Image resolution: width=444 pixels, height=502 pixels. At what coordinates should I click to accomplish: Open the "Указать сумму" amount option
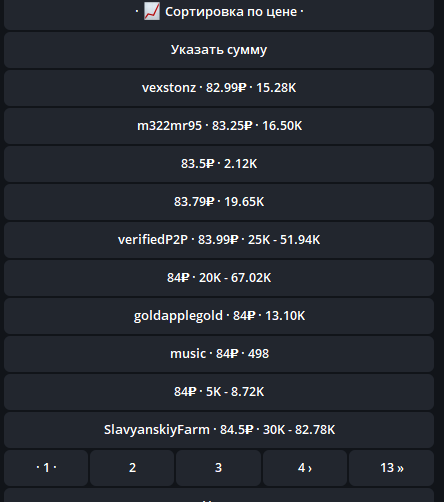tap(219, 50)
